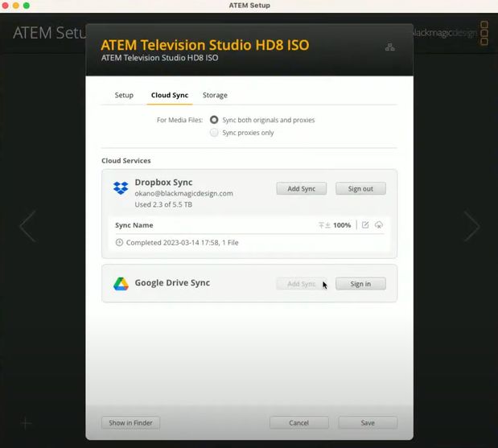Screen dimensions: 498x448
Task: Switch to the Setup tab
Action: pos(124,95)
